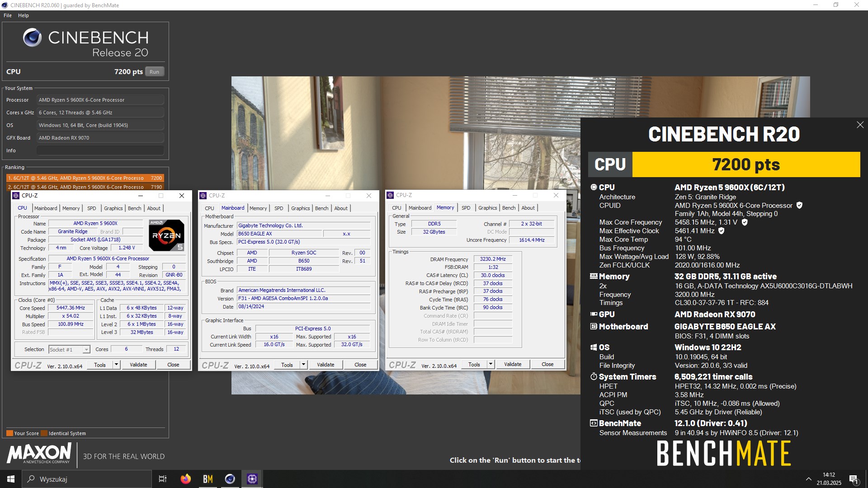Open Graphics tab in Memory window
This screenshot has width=868, height=488.
(x=487, y=208)
